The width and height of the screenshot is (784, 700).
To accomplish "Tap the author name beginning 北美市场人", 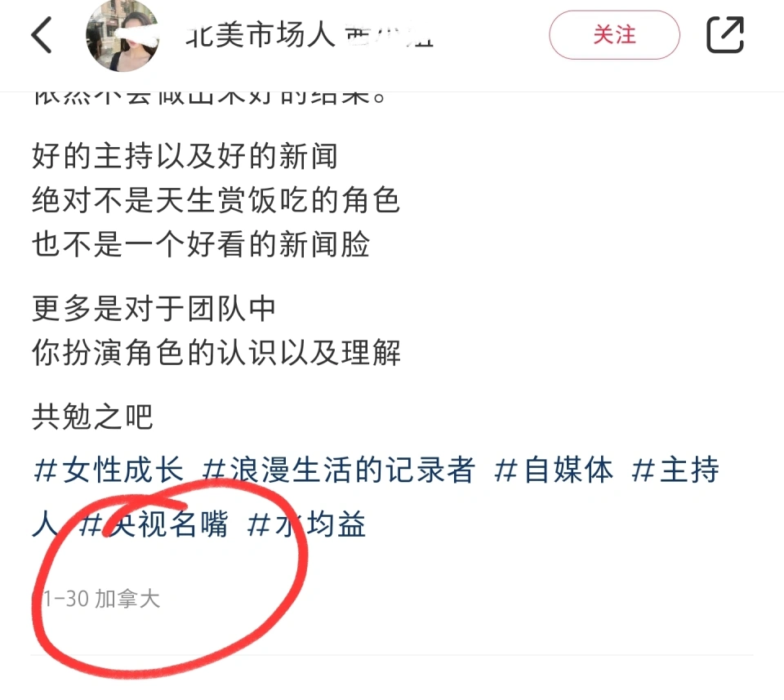I will pos(309,35).
